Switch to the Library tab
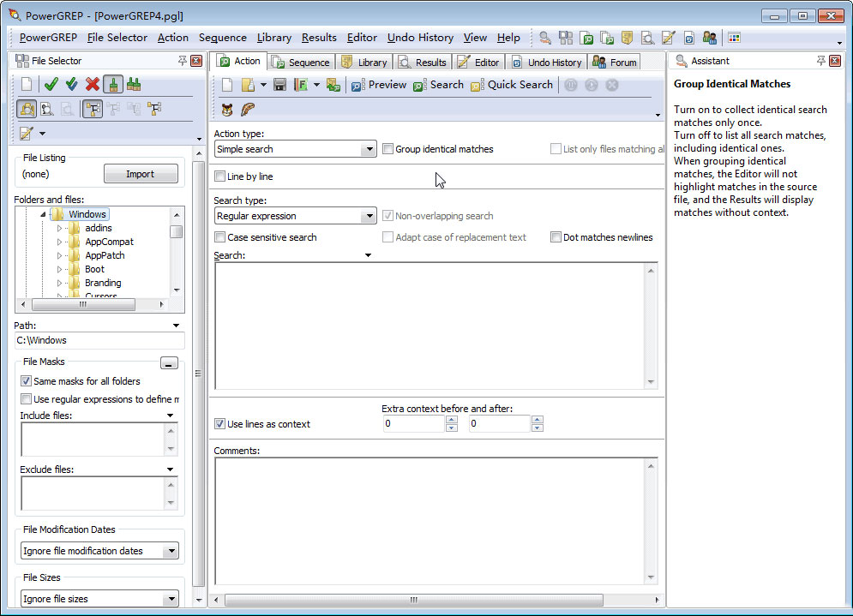This screenshot has width=853, height=616. click(364, 62)
